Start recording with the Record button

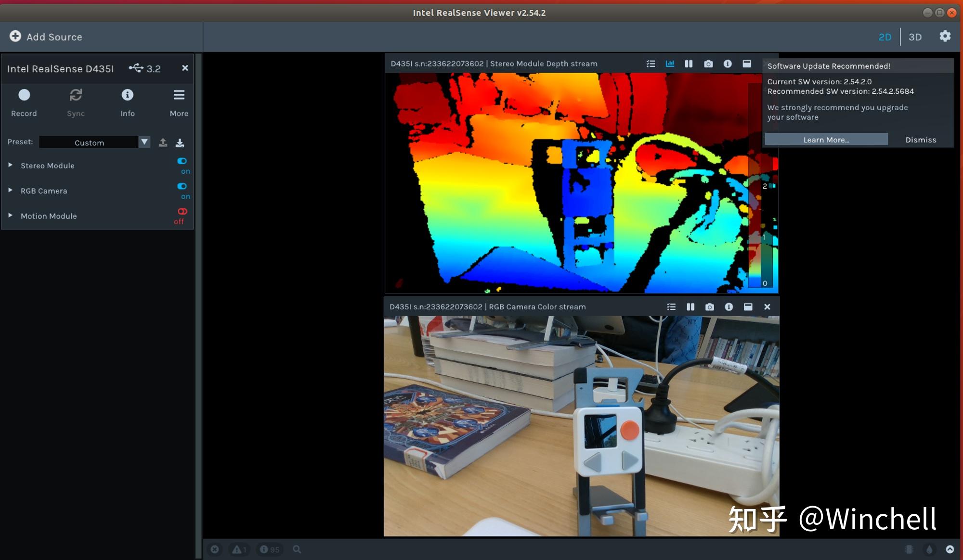(x=24, y=95)
